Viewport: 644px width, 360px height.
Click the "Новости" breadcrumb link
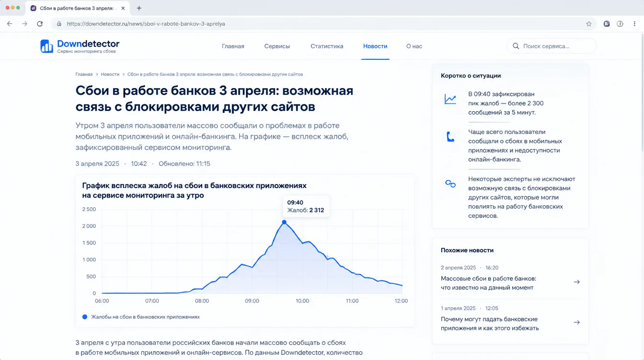110,75
